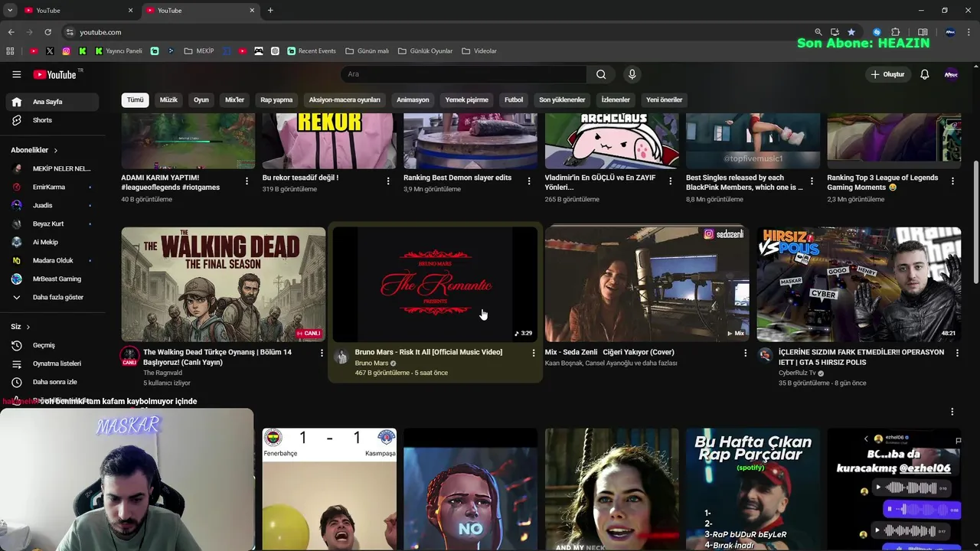Viewport: 980px width, 551px height.
Task: Open the notifications bell
Action: click(x=924, y=74)
